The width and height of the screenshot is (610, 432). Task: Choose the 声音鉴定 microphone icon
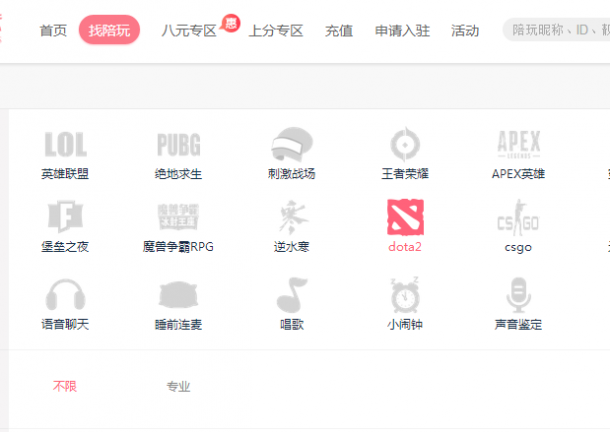pos(518,295)
